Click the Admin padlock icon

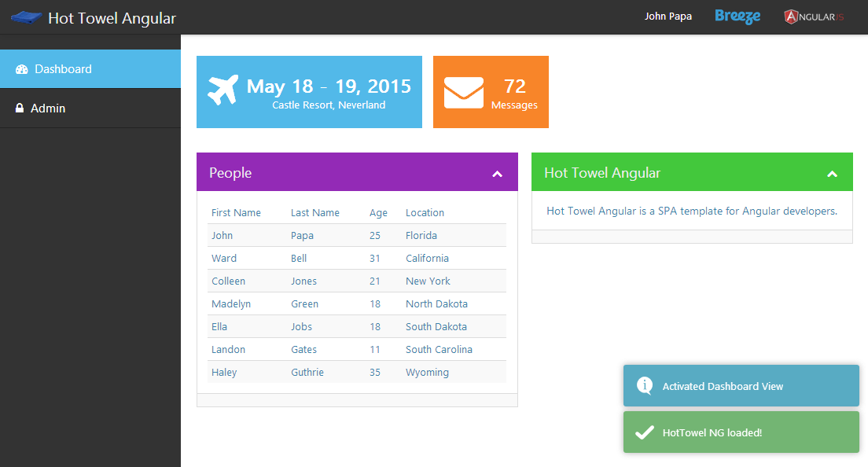(20, 108)
